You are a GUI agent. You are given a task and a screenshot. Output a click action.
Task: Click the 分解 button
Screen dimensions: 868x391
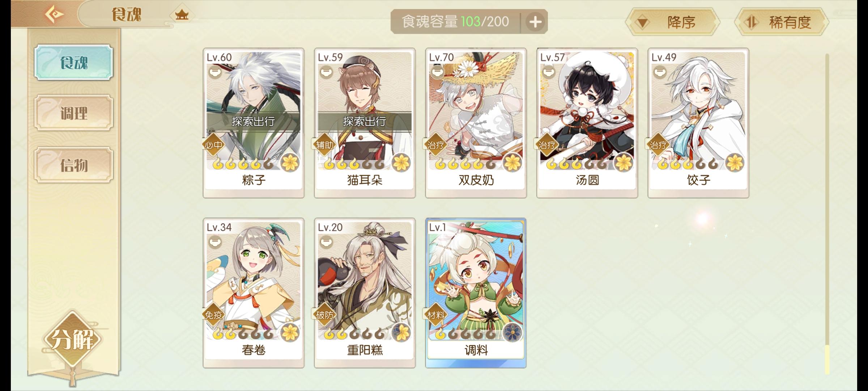72,339
